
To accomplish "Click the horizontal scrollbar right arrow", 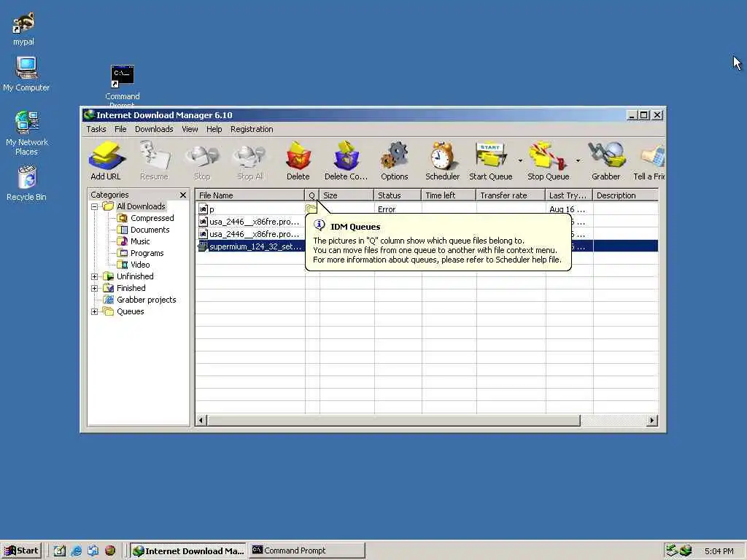I will (x=651, y=420).
